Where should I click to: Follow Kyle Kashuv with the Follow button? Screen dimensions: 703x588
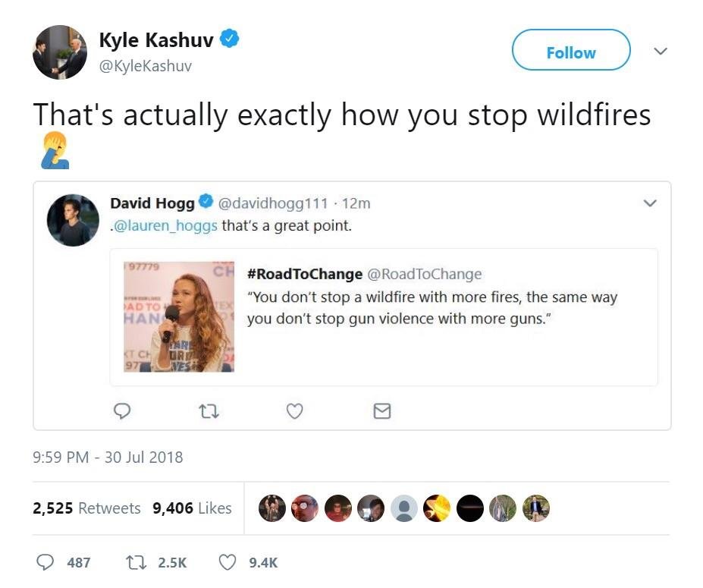click(571, 52)
